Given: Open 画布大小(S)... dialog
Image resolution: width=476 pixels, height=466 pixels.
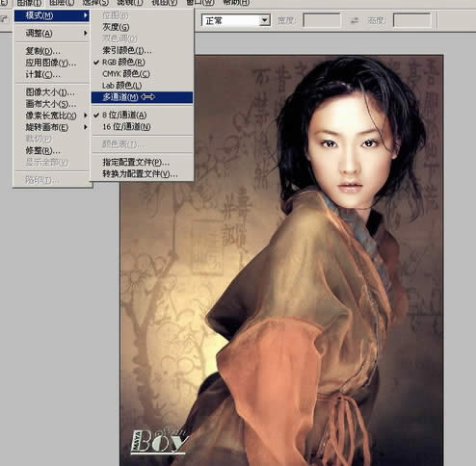Looking at the screenshot, I should 51,104.
